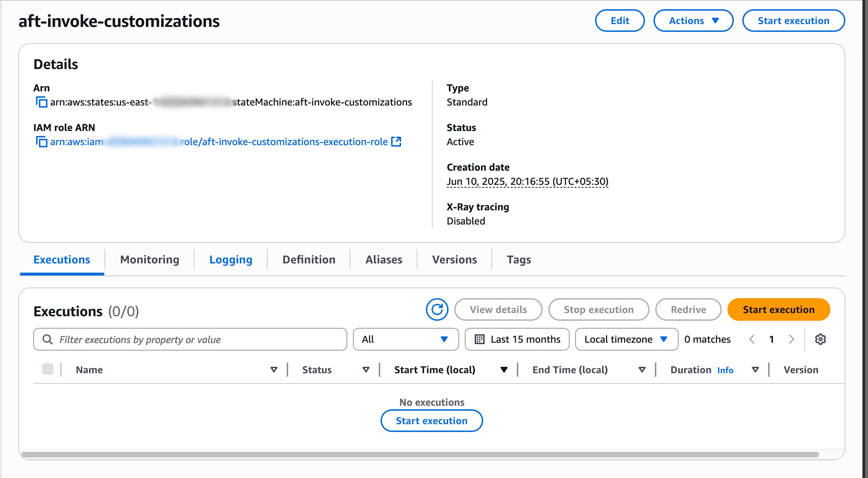Click the Version column header
Image resolution: width=868 pixels, height=478 pixels.
click(801, 370)
